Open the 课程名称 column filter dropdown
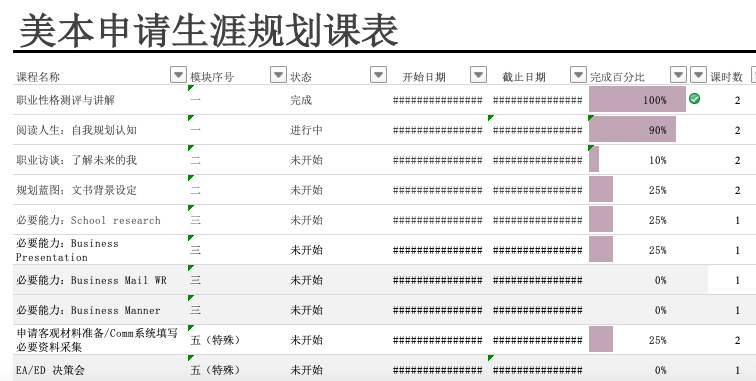The width and height of the screenshot is (756, 381). click(178, 75)
